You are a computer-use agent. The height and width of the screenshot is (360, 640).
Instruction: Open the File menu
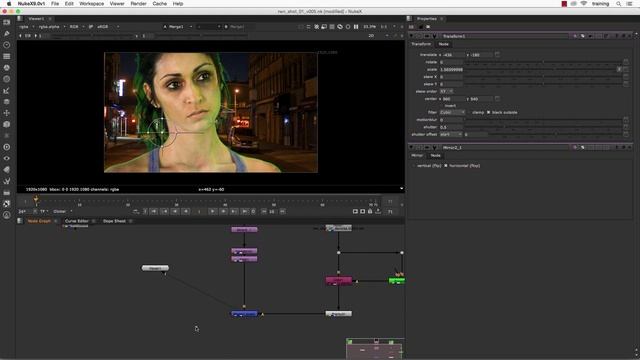pyautogui.click(x=55, y=4)
